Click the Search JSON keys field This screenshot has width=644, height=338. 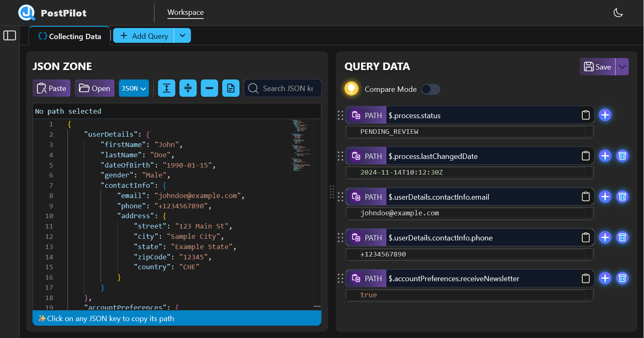pos(283,88)
